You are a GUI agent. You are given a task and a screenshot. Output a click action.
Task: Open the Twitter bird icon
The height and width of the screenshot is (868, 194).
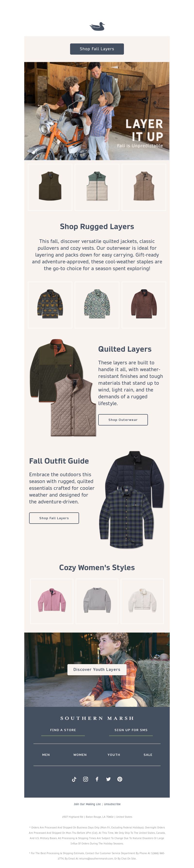coord(108,779)
